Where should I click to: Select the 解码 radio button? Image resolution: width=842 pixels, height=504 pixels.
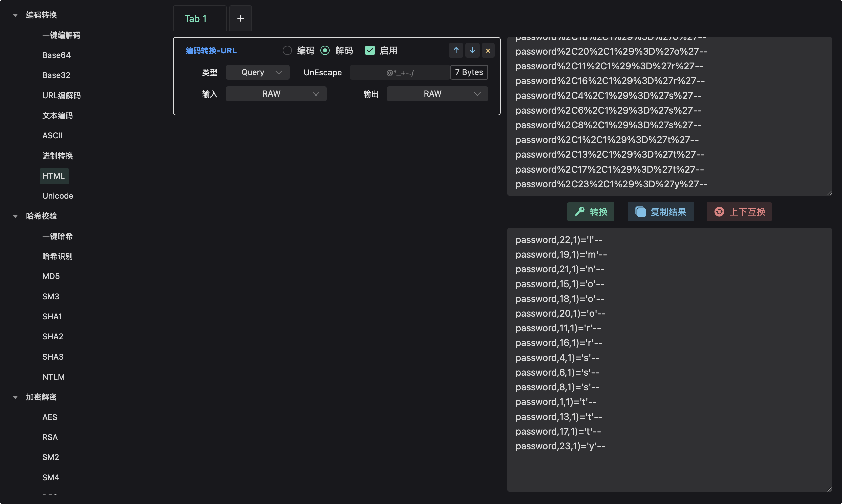point(325,50)
